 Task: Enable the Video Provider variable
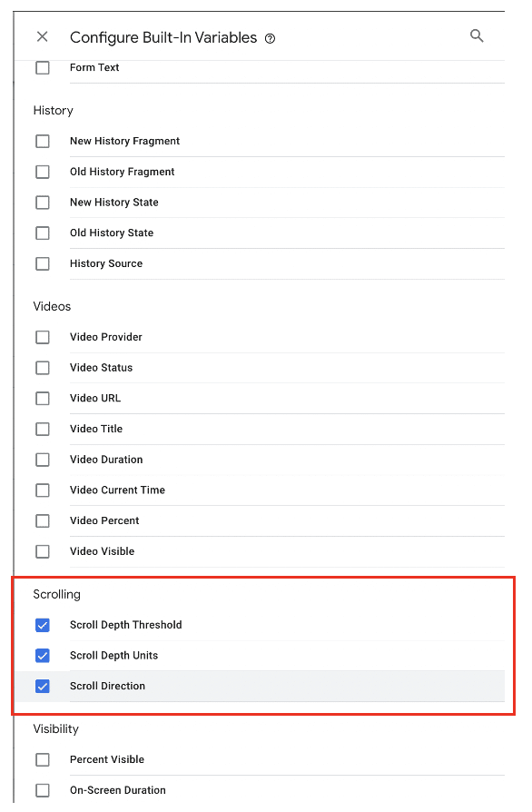(x=42, y=337)
